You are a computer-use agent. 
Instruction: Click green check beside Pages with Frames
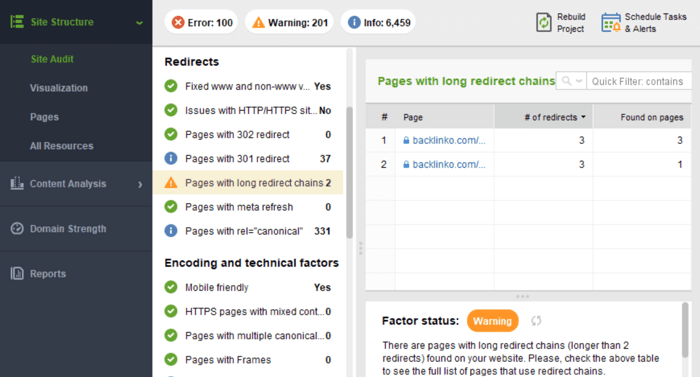click(x=171, y=359)
